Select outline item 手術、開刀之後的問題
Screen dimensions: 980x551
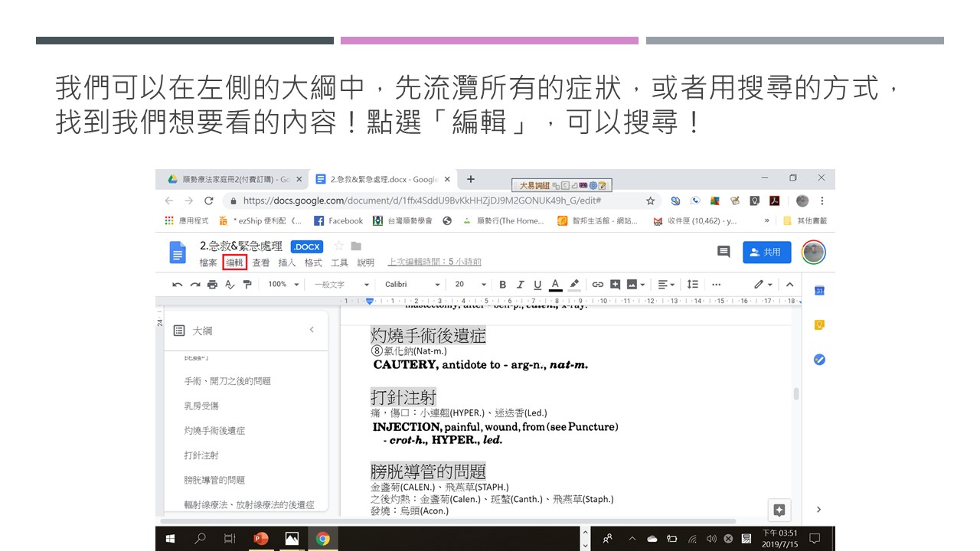click(227, 381)
